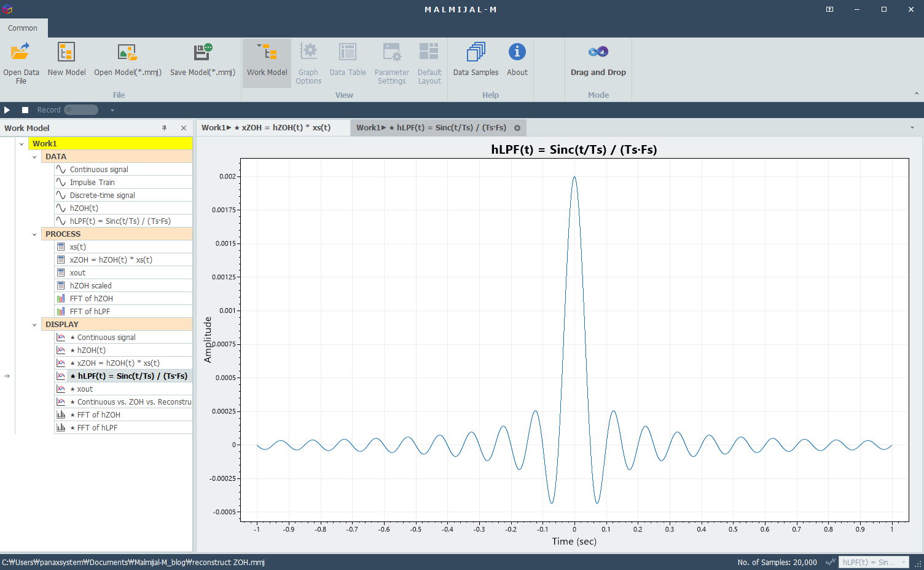Collapse the PROCESS section

click(34, 234)
